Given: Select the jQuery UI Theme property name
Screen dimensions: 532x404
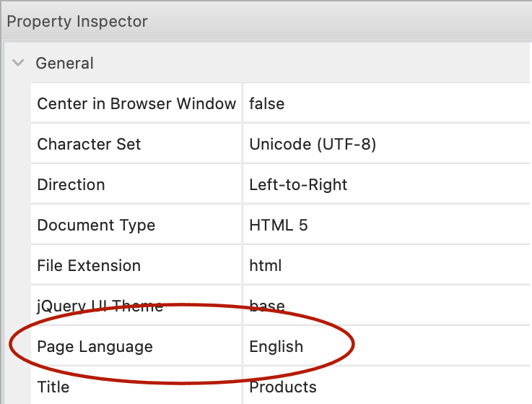Looking at the screenshot, I should click(x=100, y=306).
